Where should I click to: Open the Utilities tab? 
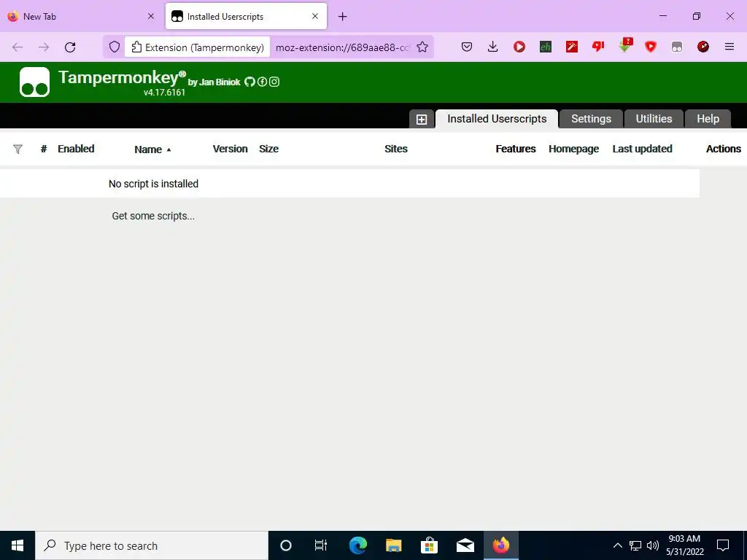pyautogui.click(x=654, y=119)
